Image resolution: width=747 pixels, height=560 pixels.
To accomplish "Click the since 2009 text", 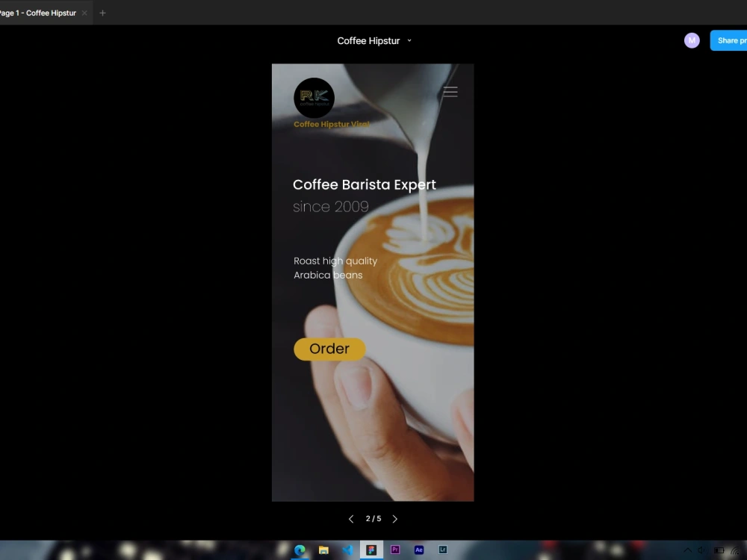I will point(331,207).
